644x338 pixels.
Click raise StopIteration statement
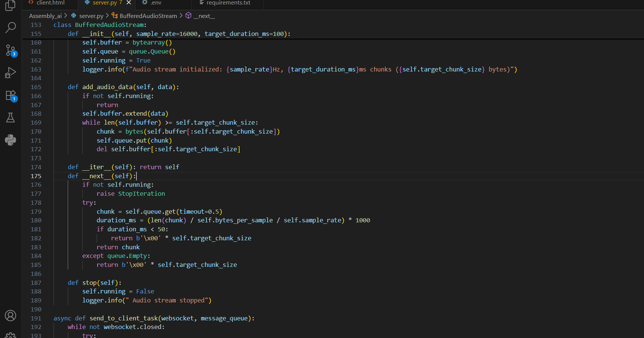[x=131, y=193]
